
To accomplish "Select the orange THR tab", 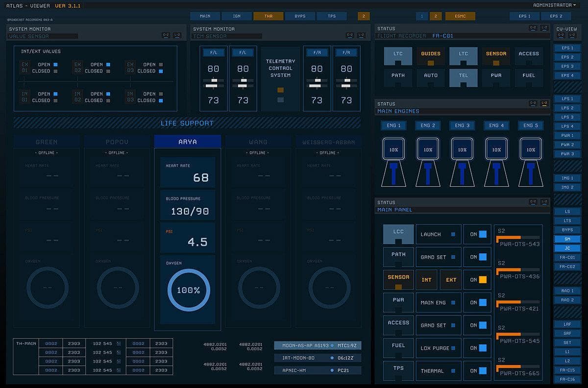I will [x=269, y=16].
